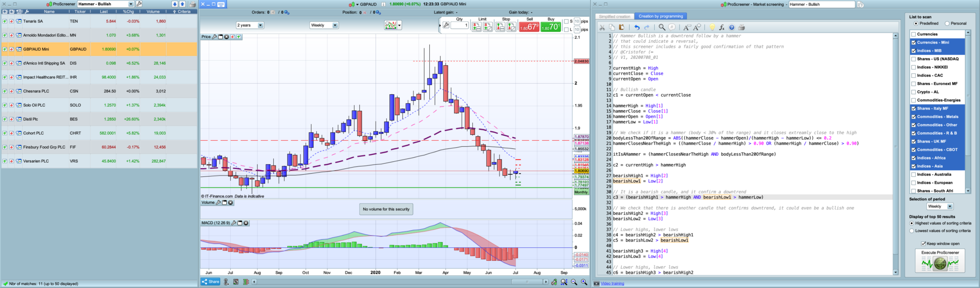Viewport: 980px width, 288px height.
Task: Switch to Simplified creation tab
Action: point(614,16)
